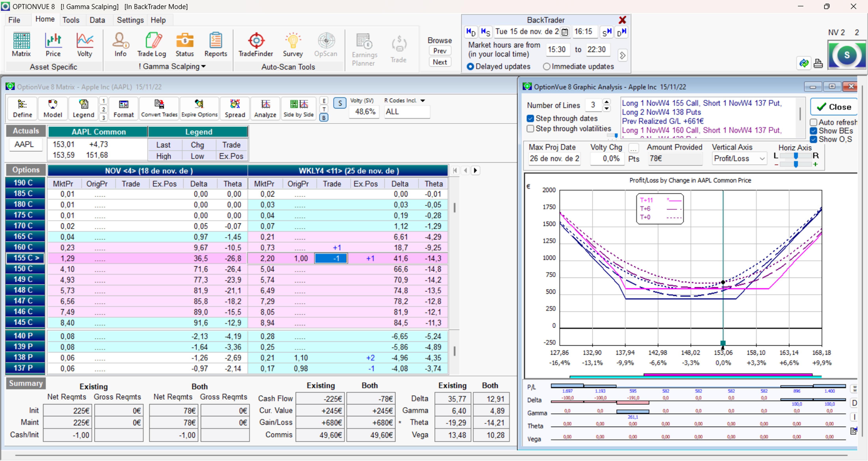The image size is (868, 461).
Task: Click the volatility step slider handle
Action: tap(616, 136)
